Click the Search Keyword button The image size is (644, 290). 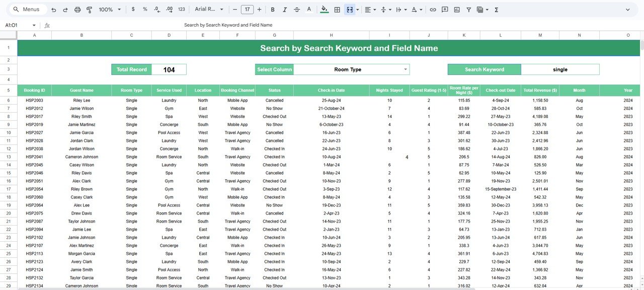(x=484, y=69)
